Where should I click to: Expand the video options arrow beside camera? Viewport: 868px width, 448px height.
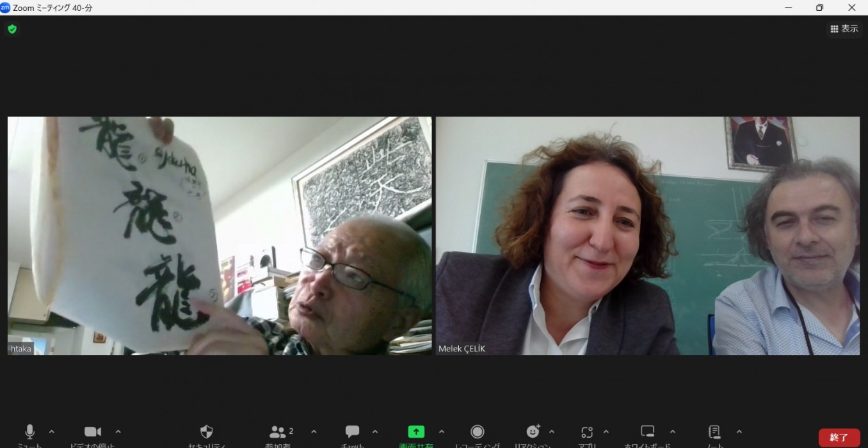(x=118, y=432)
